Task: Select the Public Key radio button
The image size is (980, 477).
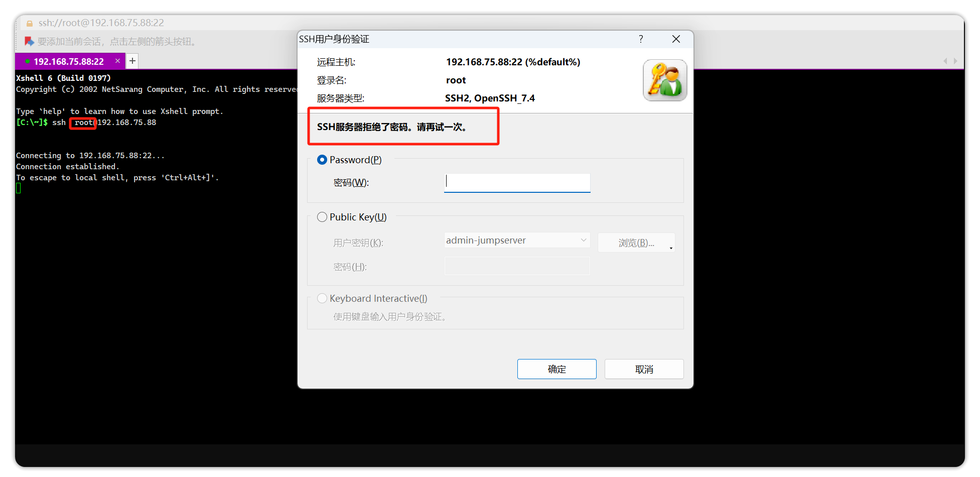Action: pos(322,217)
